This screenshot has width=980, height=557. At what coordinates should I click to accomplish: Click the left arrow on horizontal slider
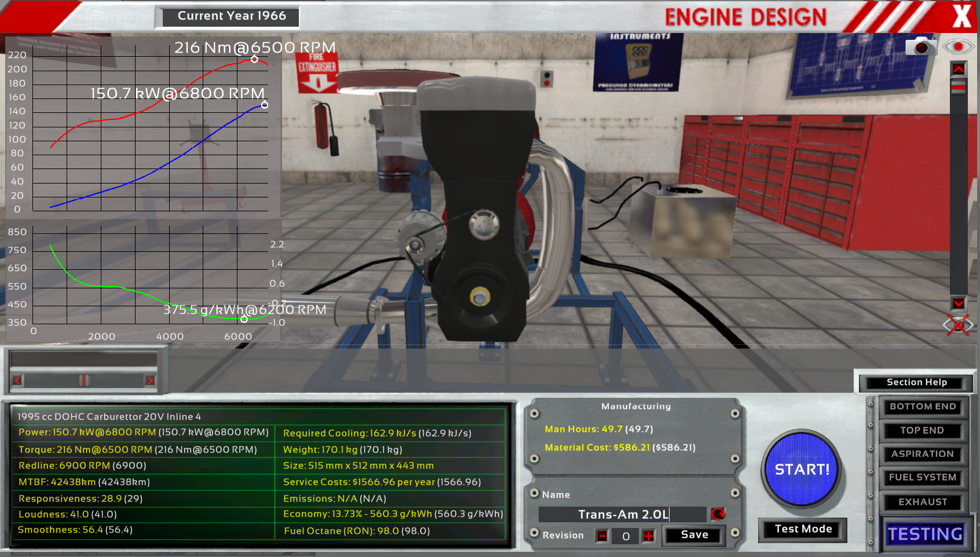pos(17,380)
